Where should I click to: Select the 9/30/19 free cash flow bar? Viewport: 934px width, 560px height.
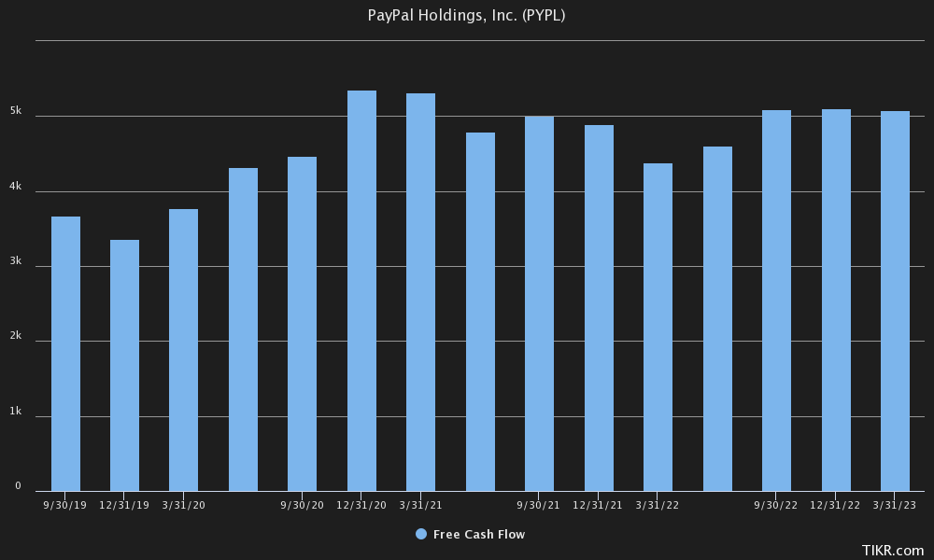[65, 354]
